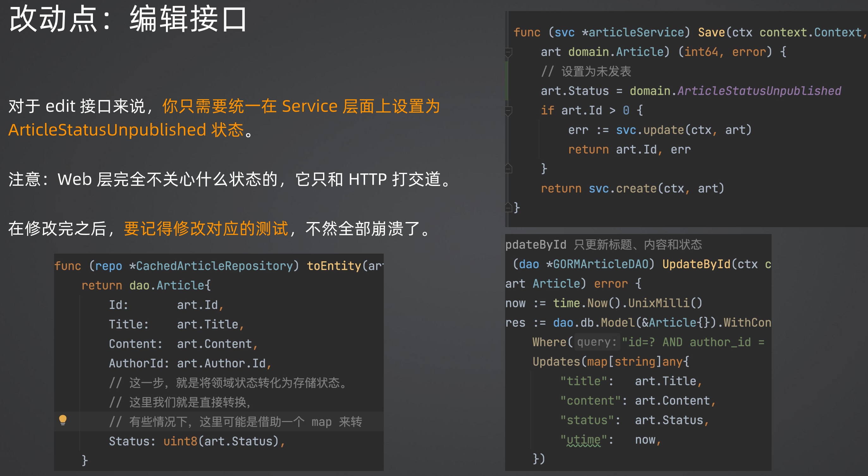868x476 pixels.
Task: Click orange text '要记得修改对应的测试'
Action: [206, 229]
